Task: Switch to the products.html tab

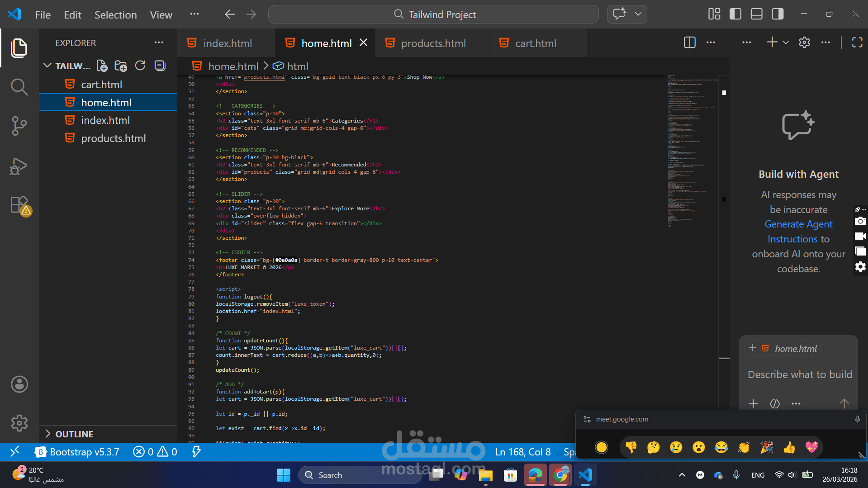Action: coord(432,43)
